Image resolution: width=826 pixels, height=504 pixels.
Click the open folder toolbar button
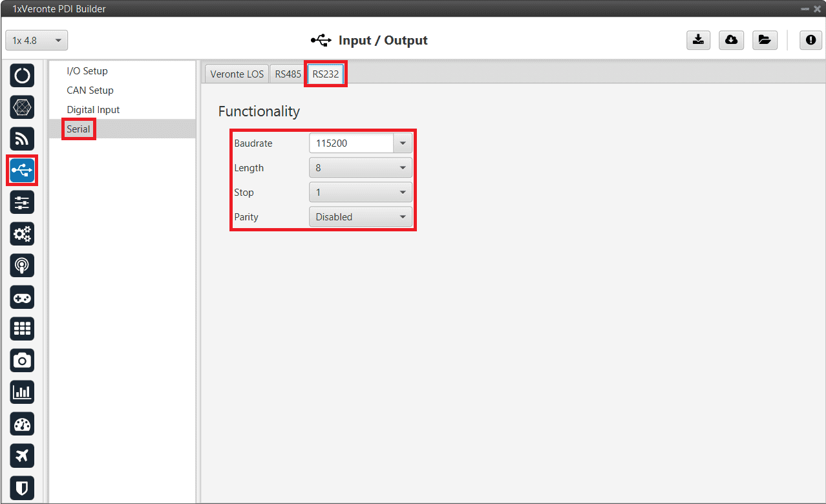tap(764, 40)
